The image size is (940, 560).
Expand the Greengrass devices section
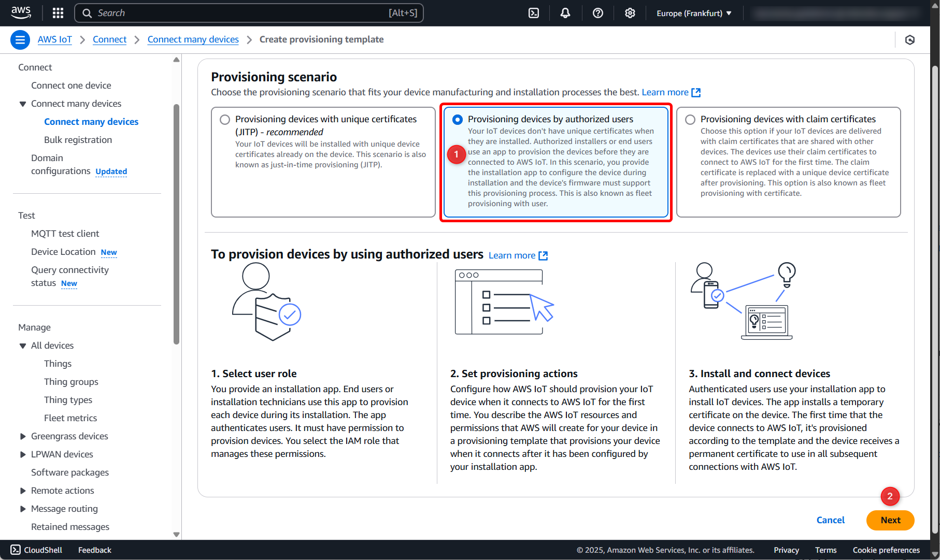(x=23, y=436)
